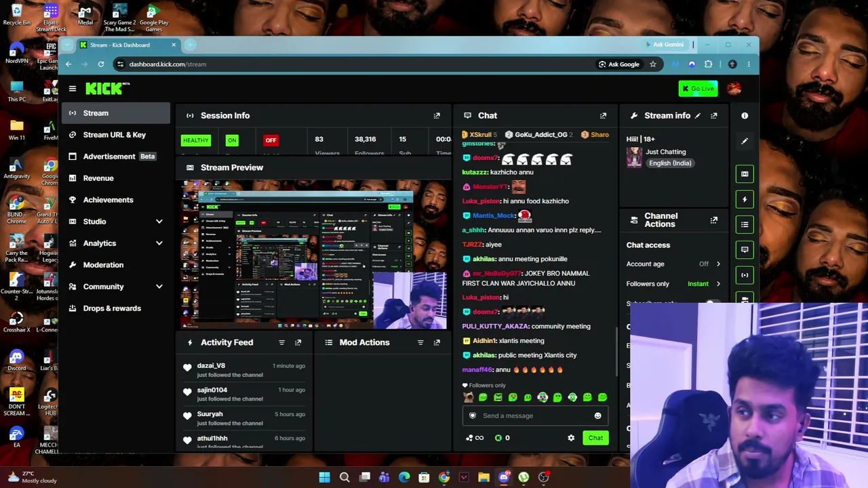Select Stream in the sidebar

tap(116, 113)
